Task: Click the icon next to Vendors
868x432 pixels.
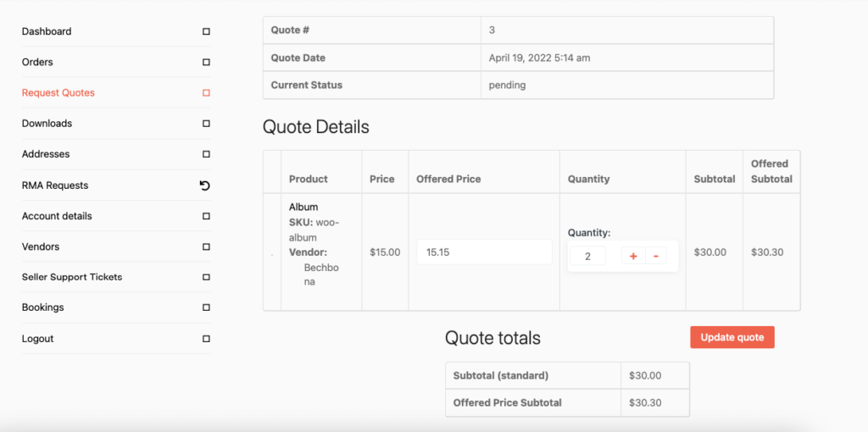Action: [x=206, y=246]
